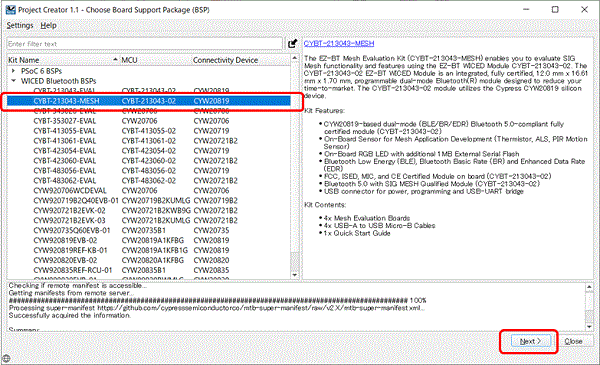Click the 100% progress bar in log

point(217,300)
